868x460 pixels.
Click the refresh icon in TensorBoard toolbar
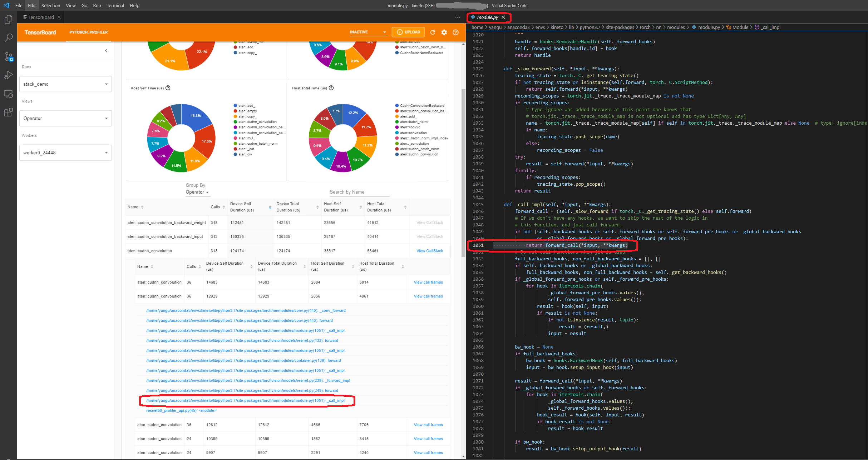click(x=432, y=32)
